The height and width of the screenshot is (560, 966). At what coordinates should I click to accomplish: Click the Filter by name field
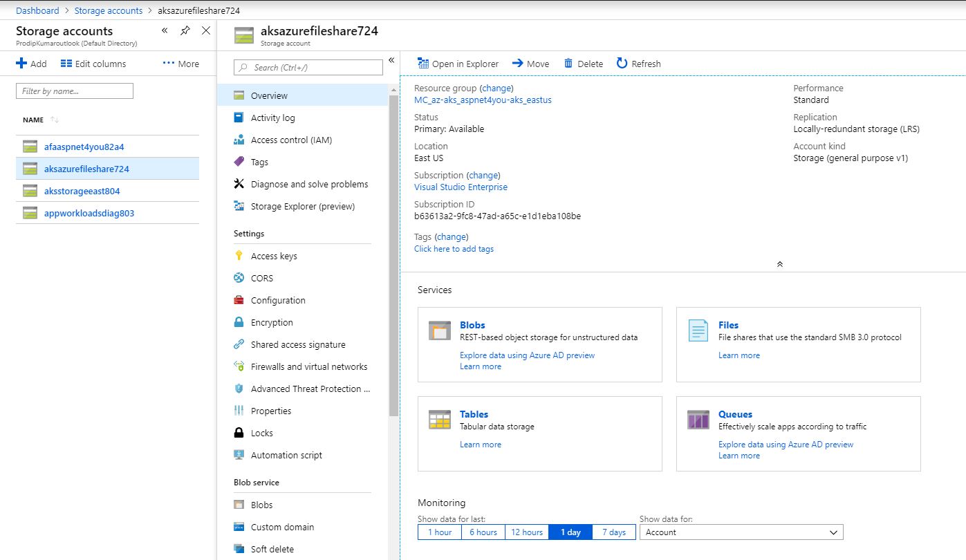point(75,91)
